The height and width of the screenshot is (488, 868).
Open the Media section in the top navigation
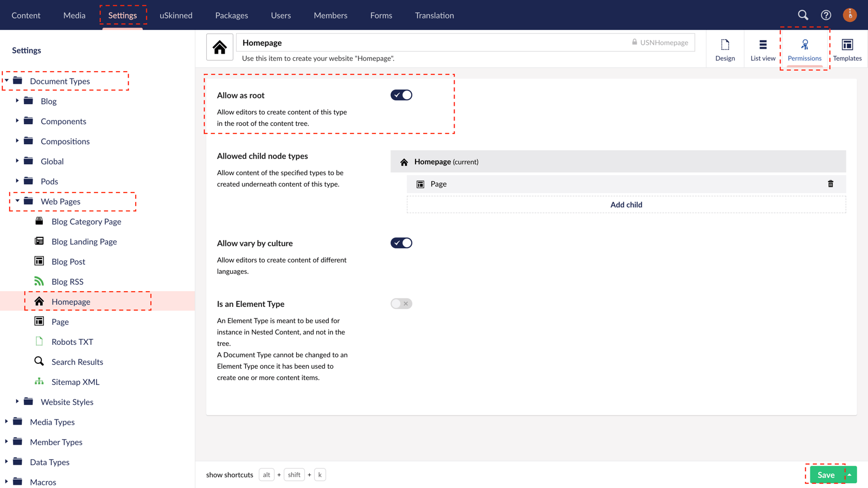(x=74, y=15)
